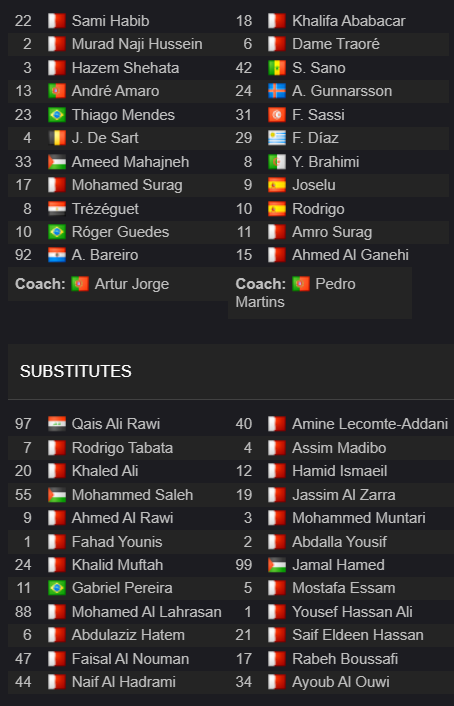
Task: Open player Joselu's profile
Action: [313, 185]
